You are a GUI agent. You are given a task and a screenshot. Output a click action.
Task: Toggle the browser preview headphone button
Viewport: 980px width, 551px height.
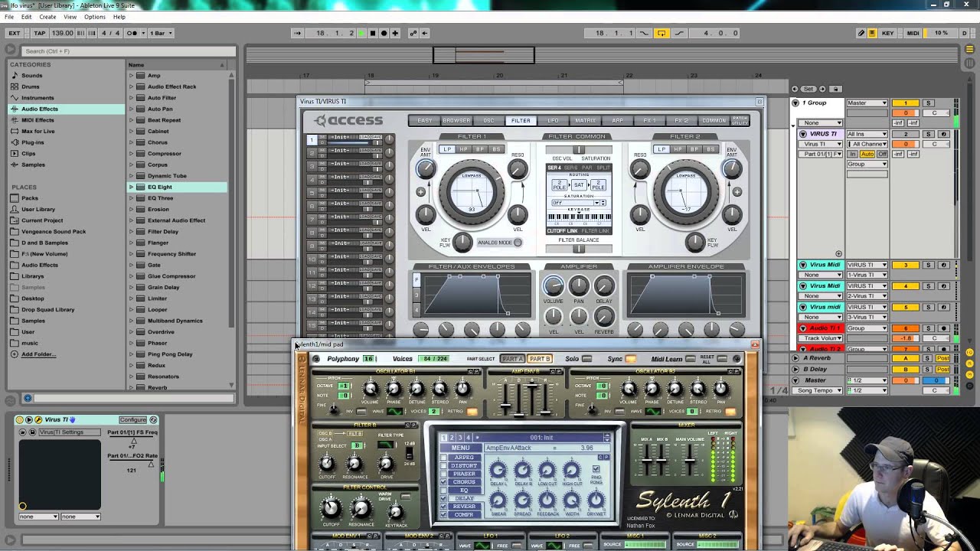[28, 398]
